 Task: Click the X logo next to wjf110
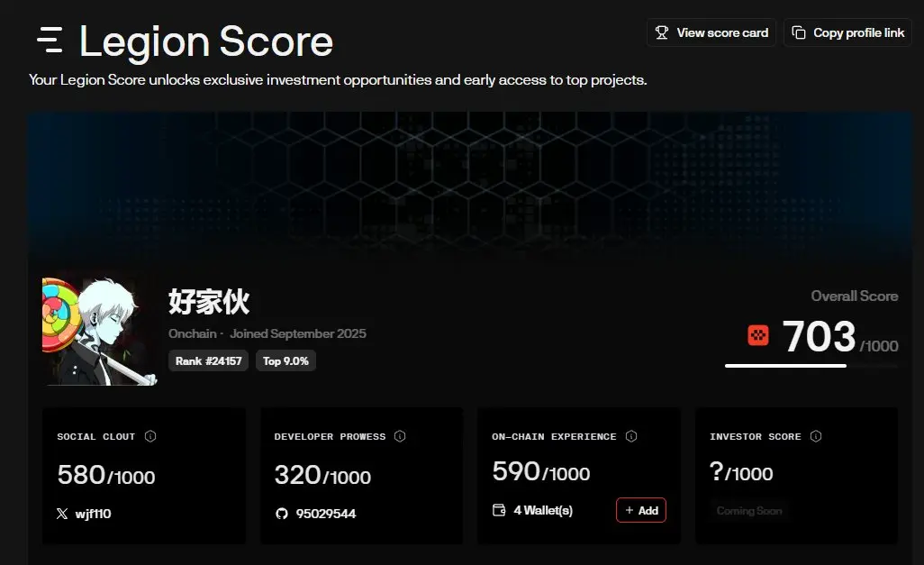click(62, 514)
